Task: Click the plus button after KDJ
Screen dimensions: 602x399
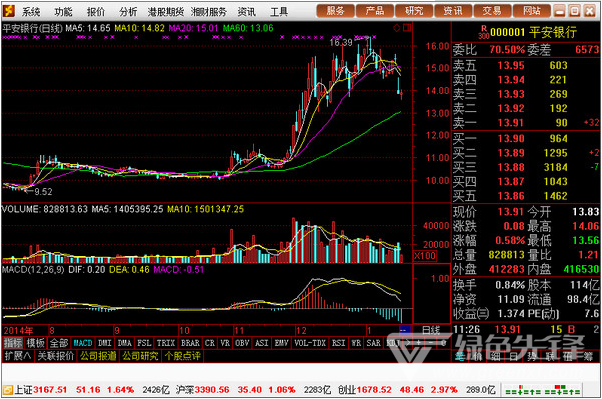Action: coord(418,343)
